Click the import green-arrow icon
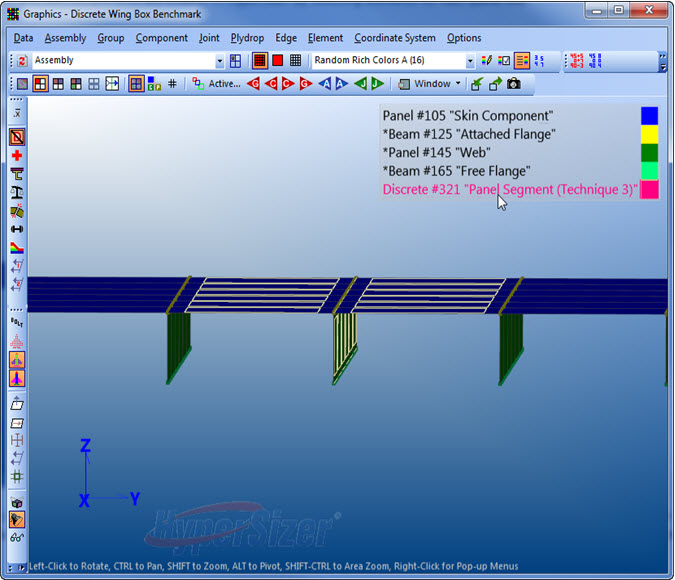 tap(476, 84)
